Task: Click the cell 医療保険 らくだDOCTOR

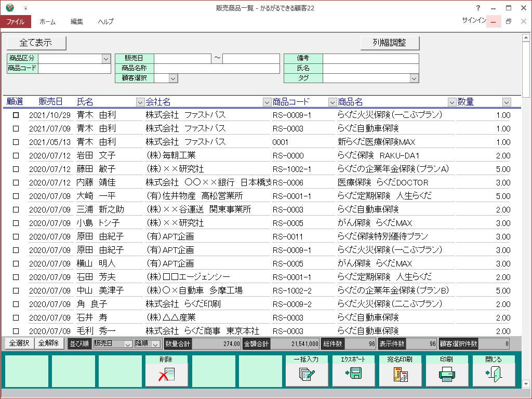Action: tap(383, 182)
